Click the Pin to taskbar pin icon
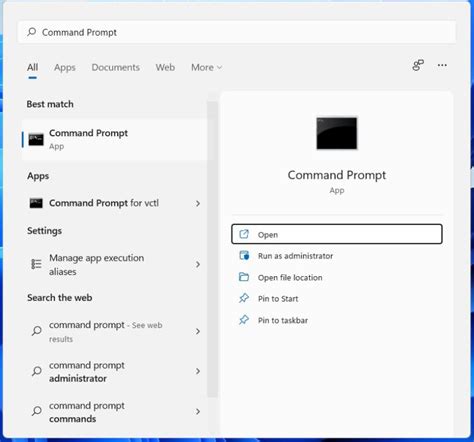The image size is (474, 442). (x=244, y=320)
